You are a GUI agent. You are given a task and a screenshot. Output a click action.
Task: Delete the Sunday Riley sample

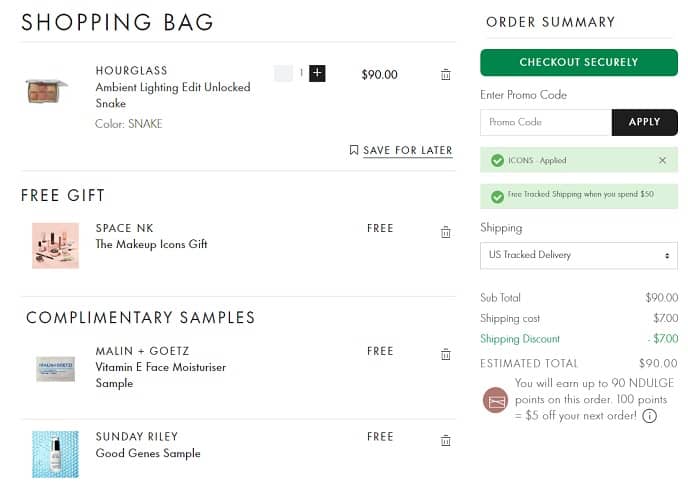coord(445,440)
